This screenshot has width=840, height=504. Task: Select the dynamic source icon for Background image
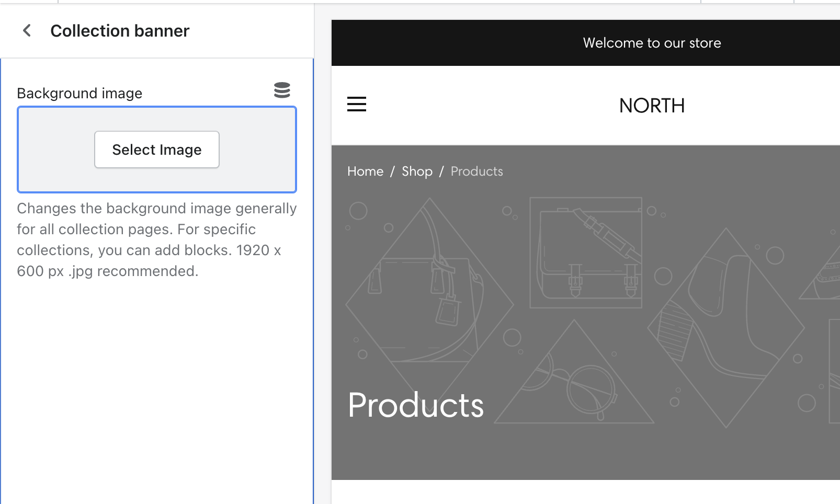pos(282,90)
